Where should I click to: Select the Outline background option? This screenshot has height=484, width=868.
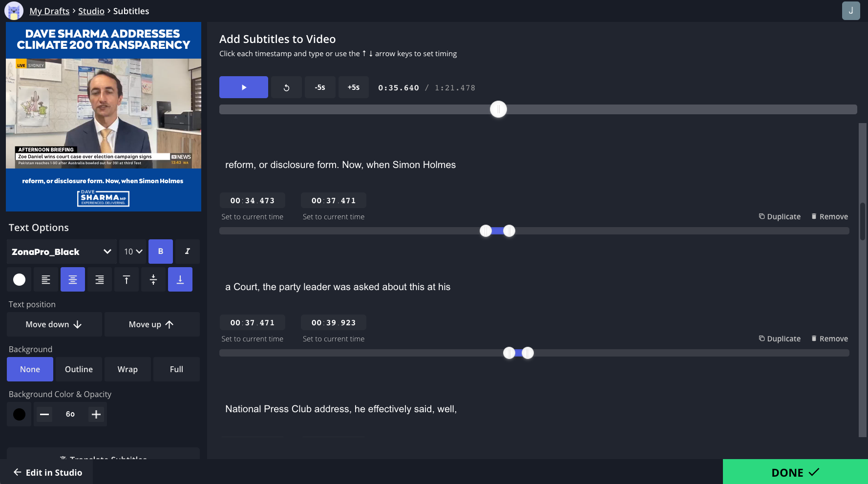click(x=79, y=369)
